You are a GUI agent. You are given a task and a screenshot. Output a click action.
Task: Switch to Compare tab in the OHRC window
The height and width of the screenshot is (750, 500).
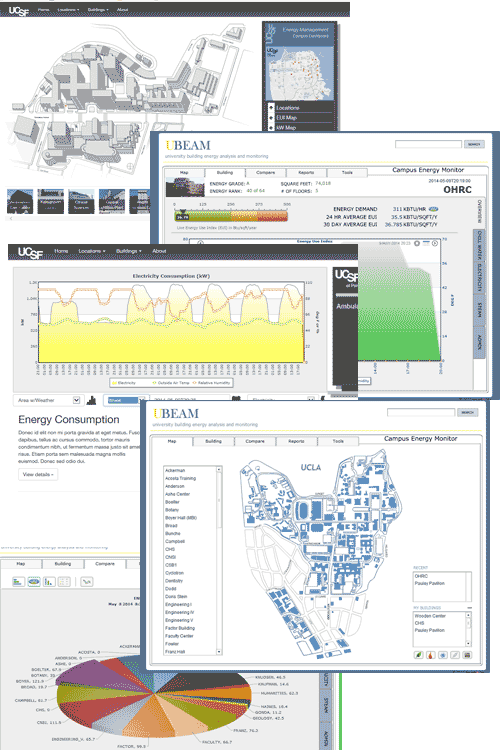click(266, 173)
